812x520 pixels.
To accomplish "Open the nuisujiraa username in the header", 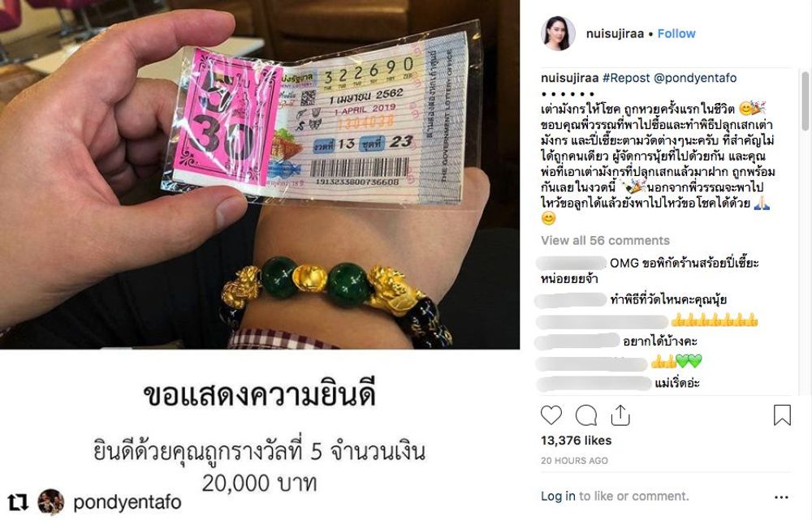I will 615,33.
